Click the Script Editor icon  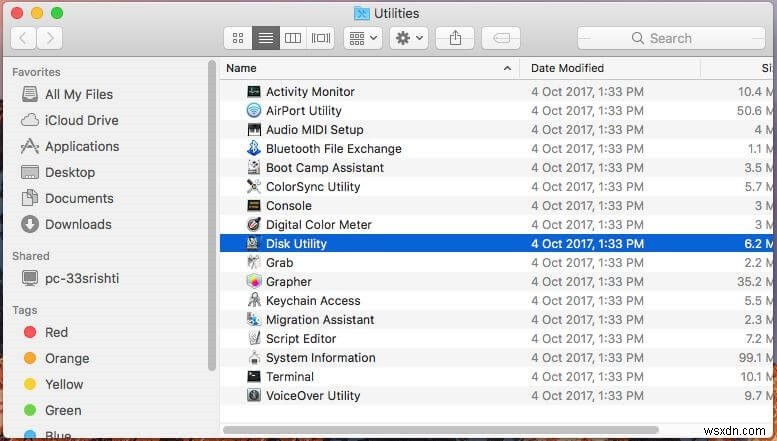pyautogui.click(x=254, y=338)
